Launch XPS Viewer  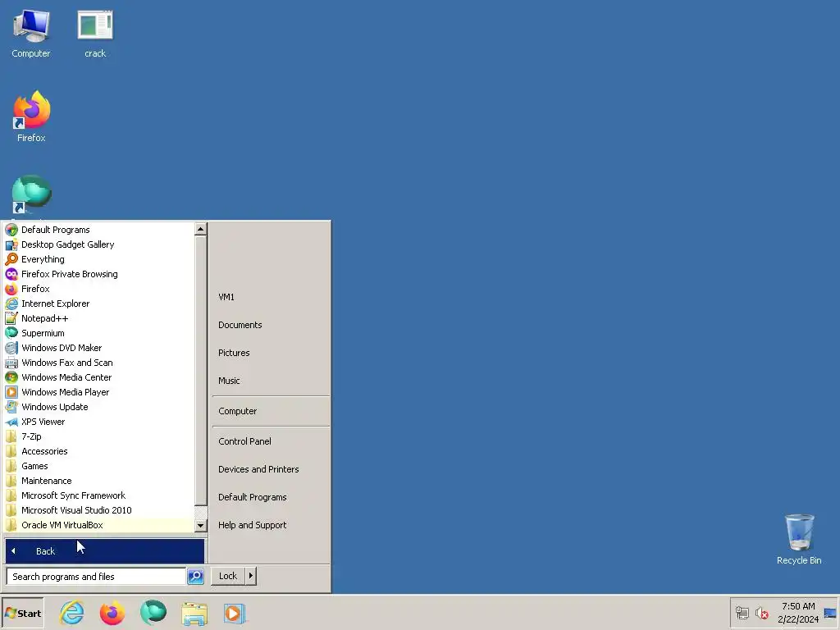[x=98, y=422]
